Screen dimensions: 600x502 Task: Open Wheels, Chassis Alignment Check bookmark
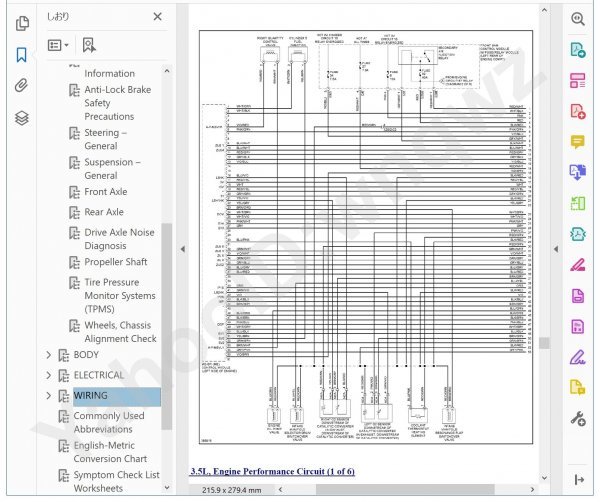tap(120, 332)
